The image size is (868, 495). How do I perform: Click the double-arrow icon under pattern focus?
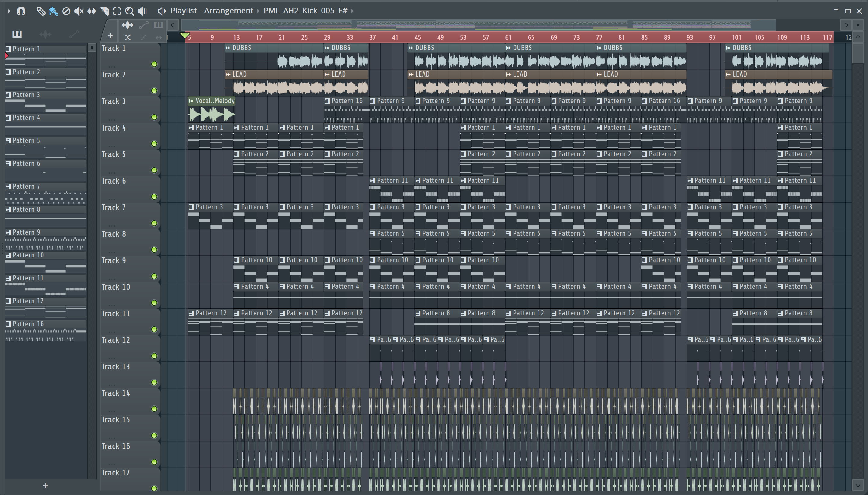click(158, 37)
